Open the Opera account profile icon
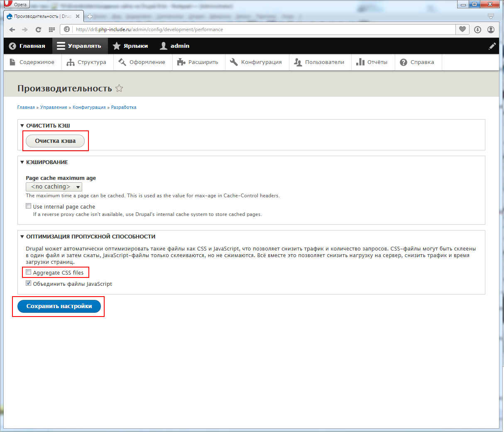This screenshot has width=504, height=432. (x=491, y=29)
